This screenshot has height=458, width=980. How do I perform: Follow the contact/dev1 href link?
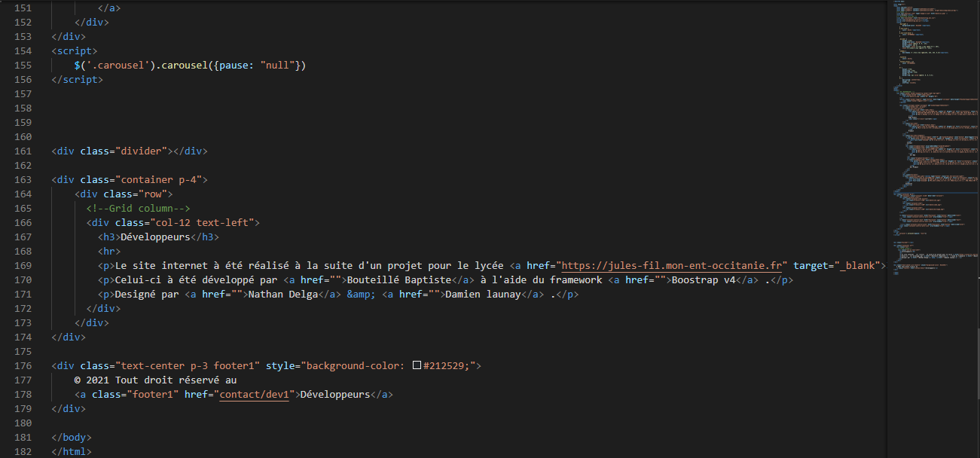pos(255,395)
